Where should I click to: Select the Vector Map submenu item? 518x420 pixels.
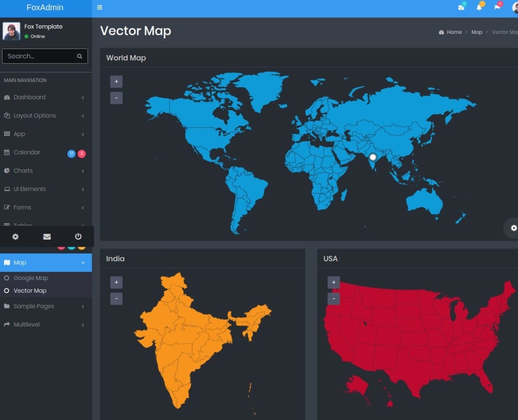(30, 291)
